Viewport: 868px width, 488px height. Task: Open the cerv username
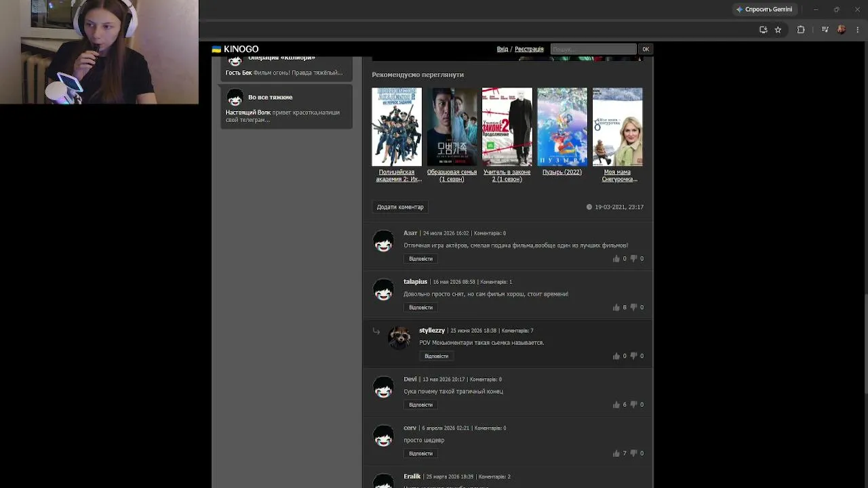410,428
